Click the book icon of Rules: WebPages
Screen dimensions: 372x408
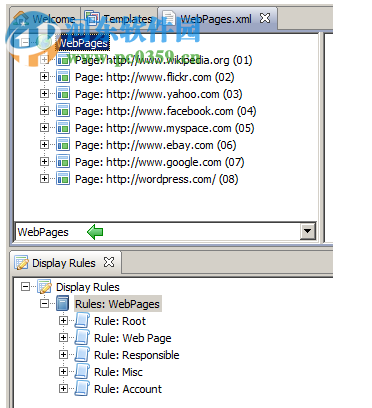[x=63, y=303]
